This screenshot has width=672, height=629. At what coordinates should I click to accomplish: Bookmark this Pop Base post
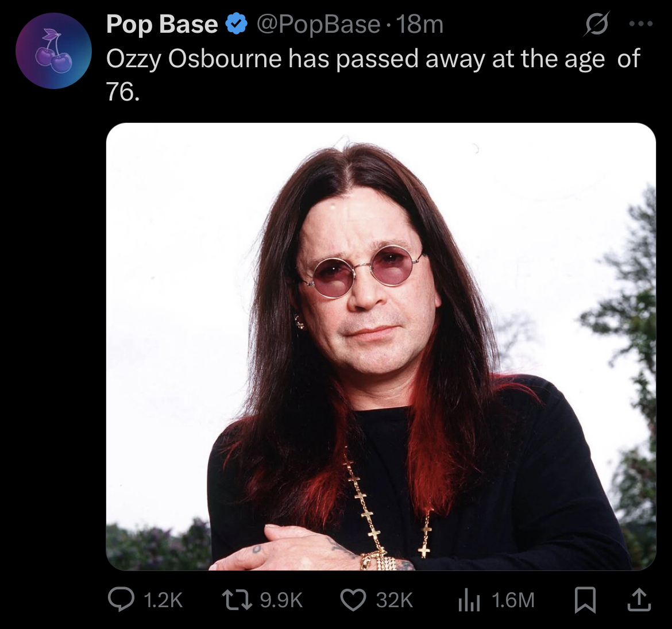click(x=586, y=600)
